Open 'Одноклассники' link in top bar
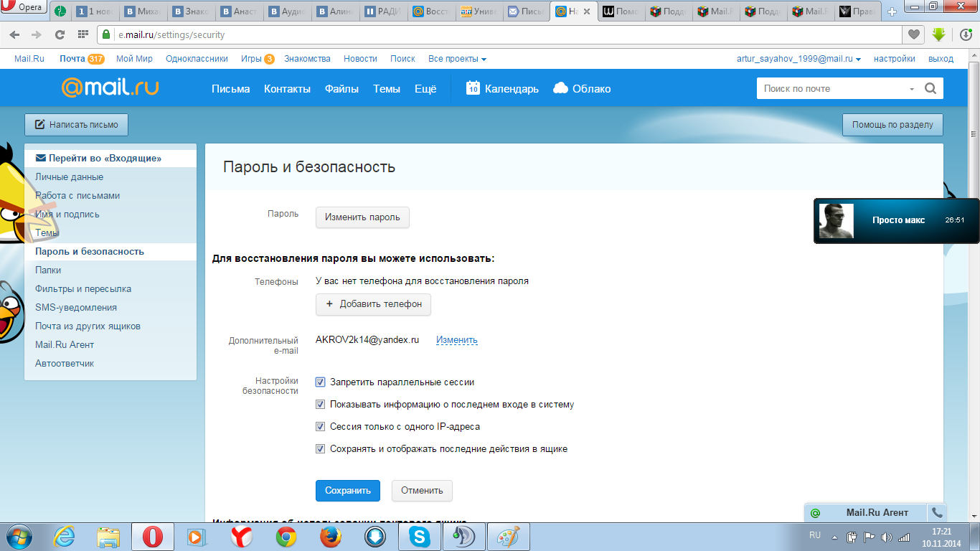This screenshot has width=980, height=551. point(197,59)
